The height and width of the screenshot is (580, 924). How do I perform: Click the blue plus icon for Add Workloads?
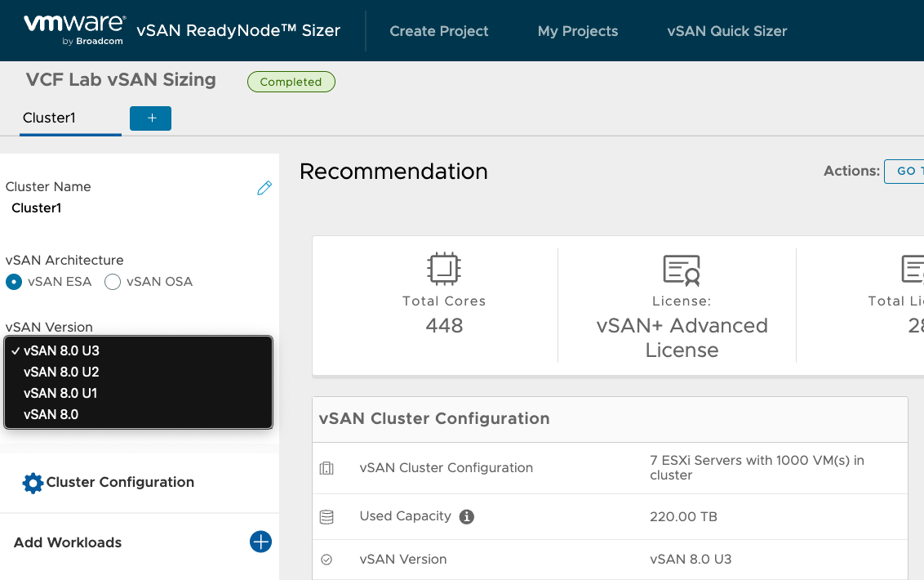(260, 542)
